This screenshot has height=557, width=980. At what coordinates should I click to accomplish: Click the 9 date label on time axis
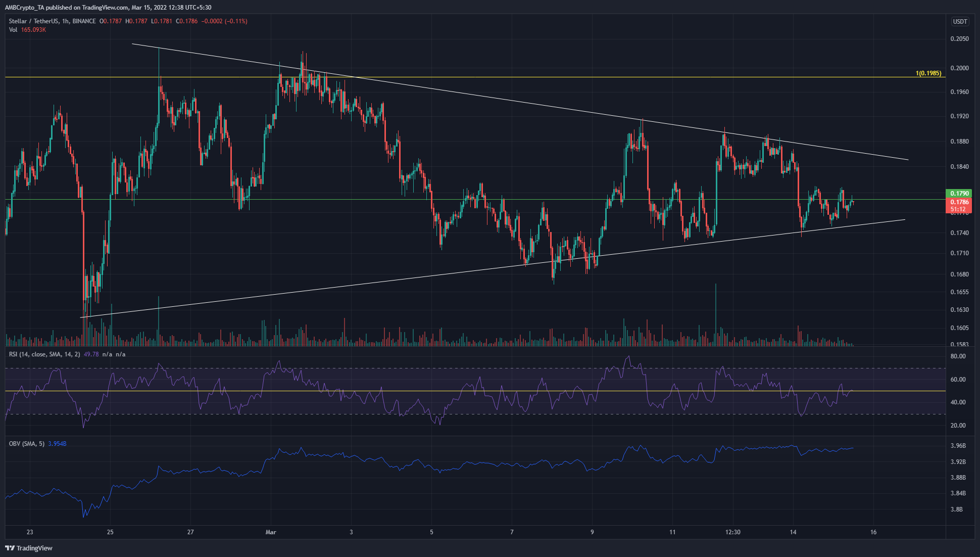click(x=592, y=532)
